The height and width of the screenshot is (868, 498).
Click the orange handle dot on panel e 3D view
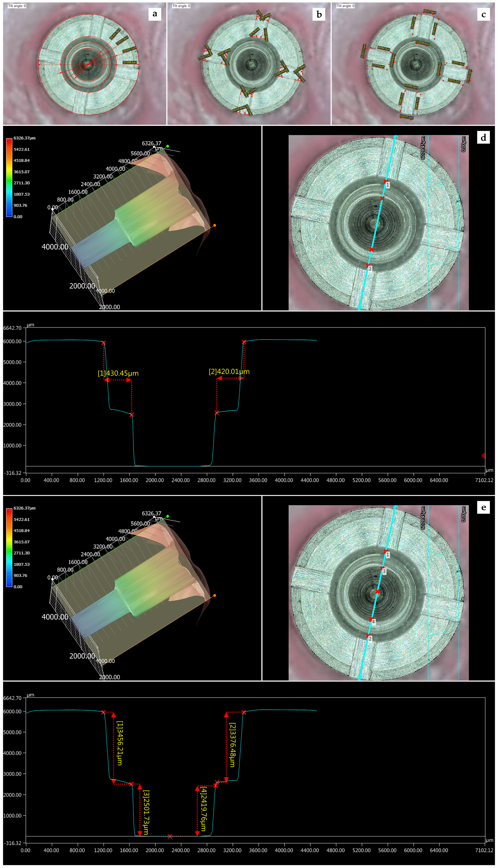pos(215,595)
